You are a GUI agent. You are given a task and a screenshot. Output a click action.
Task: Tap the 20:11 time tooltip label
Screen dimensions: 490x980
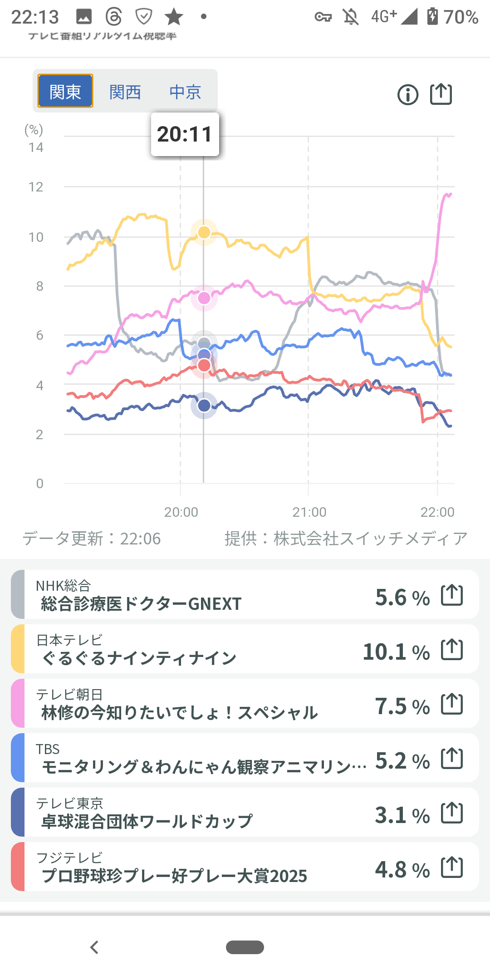(x=185, y=134)
